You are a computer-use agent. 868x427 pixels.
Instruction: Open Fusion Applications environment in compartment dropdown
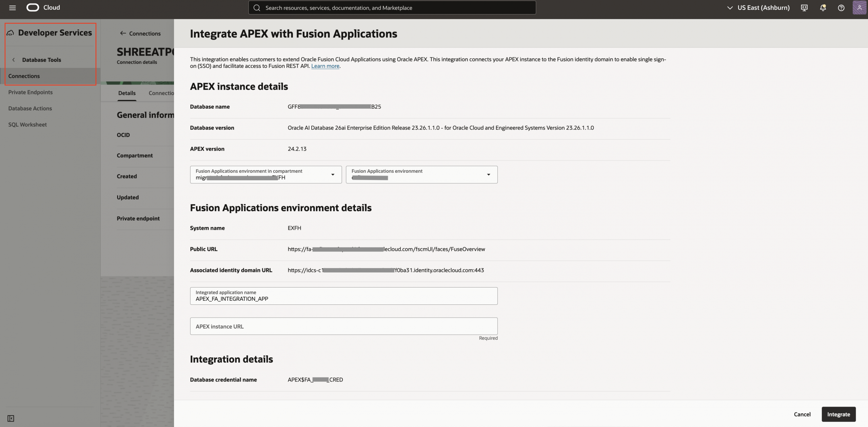[265, 174]
